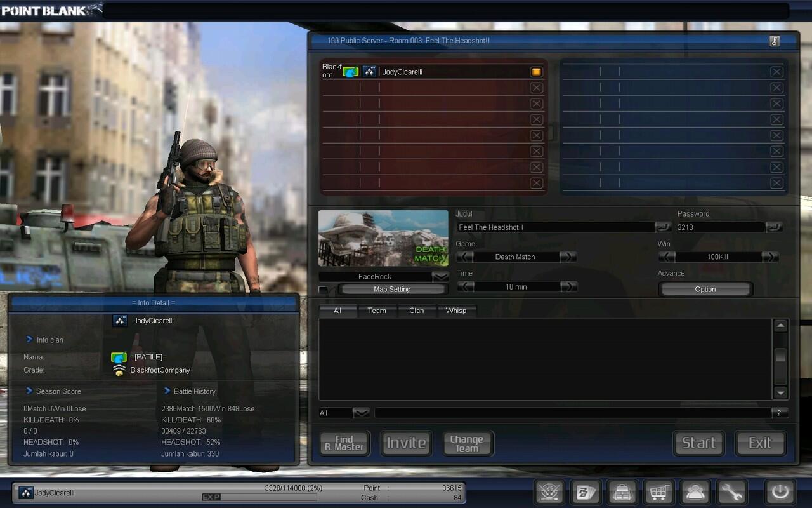The width and height of the screenshot is (812, 508).
Task: Click the =[PATILE]= clan emblem icon
Action: (119, 358)
